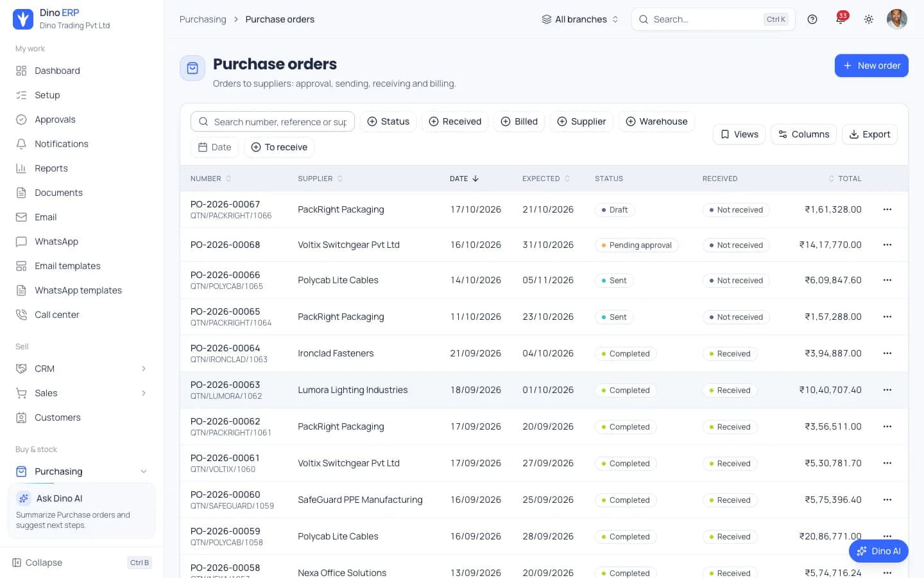
Task: Open the Date filter picker
Action: point(214,147)
